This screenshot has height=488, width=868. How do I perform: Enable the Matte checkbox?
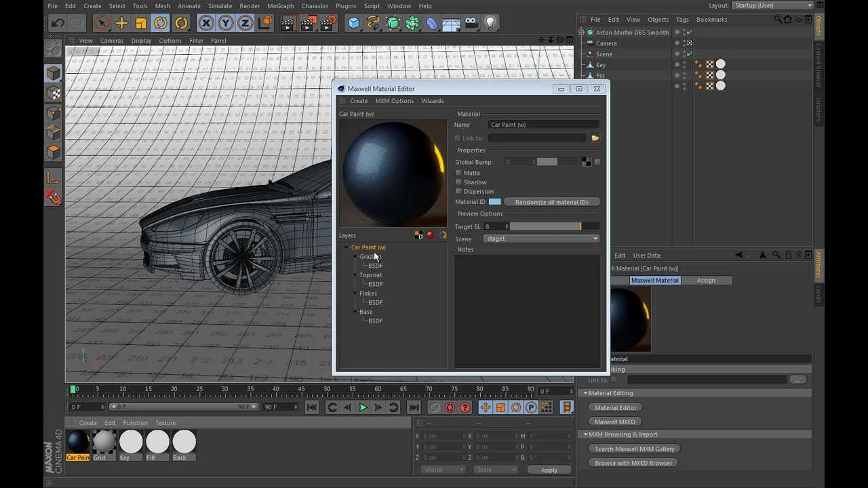click(458, 173)
